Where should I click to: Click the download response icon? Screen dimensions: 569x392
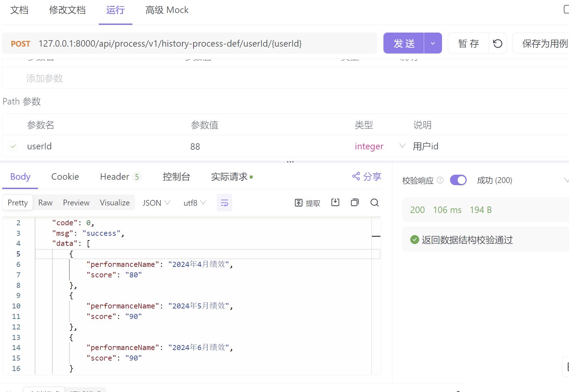pos(335,203)
